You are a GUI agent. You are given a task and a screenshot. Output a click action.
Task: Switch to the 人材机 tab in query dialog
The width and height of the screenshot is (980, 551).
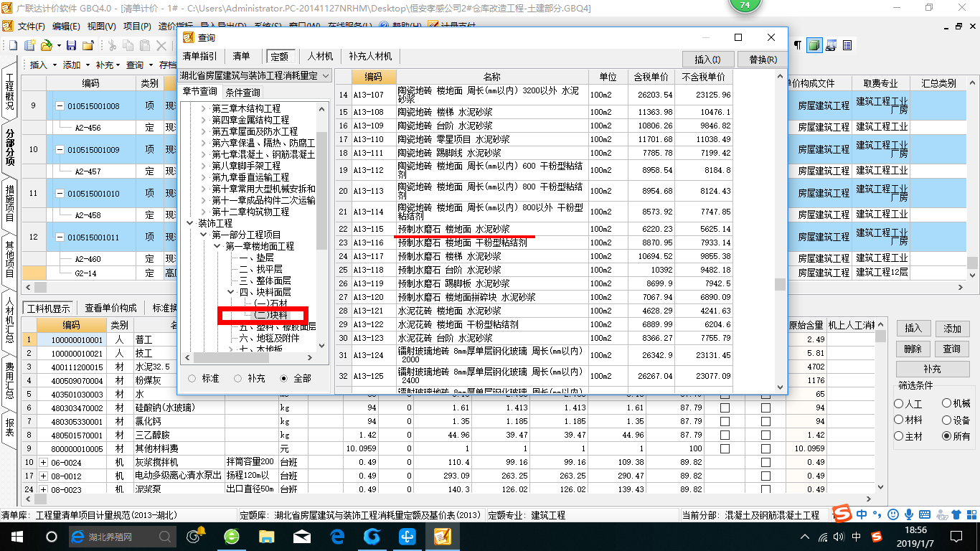tap(321, 56)
